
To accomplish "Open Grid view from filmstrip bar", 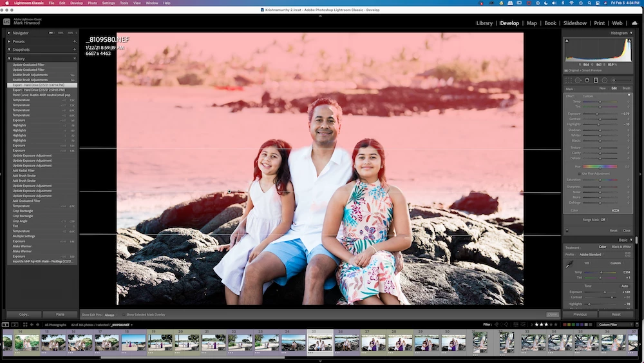I will [25, 325].
